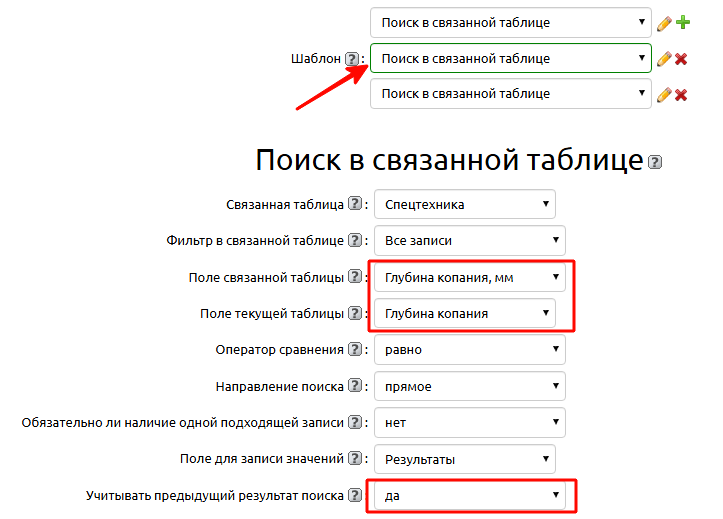Click help icon next to Связанная таблица
This screenshot has height=519, width=723.
tap(354, 205)
